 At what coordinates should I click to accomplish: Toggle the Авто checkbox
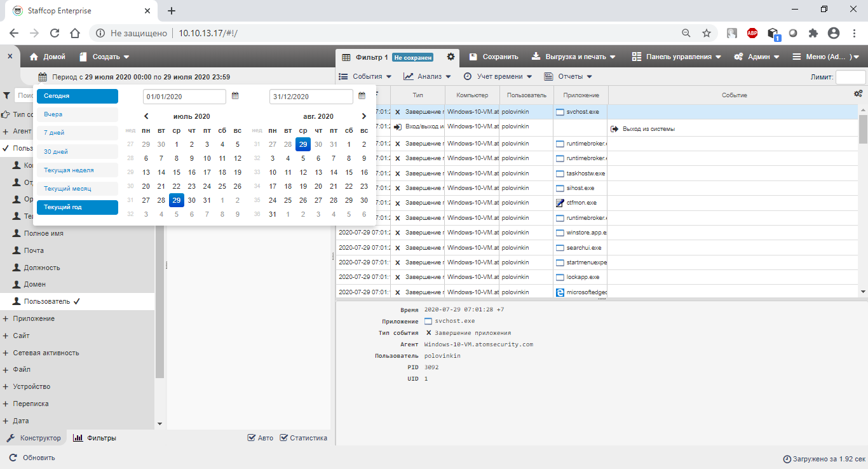[x=252, y=438]
